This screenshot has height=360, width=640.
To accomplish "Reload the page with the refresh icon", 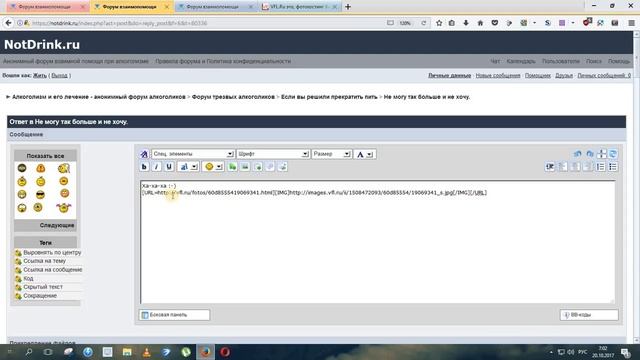I will (x=423, y=23).
